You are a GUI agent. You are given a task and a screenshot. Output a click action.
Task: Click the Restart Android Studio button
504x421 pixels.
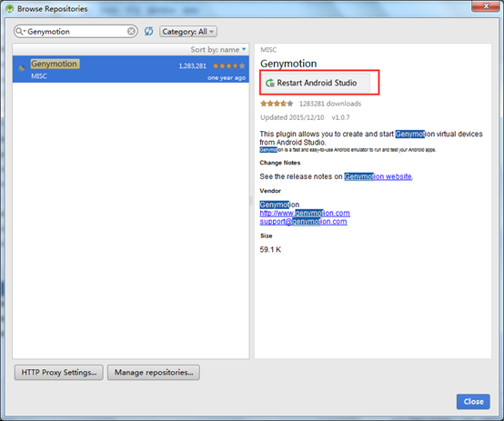tap(315, 83)
